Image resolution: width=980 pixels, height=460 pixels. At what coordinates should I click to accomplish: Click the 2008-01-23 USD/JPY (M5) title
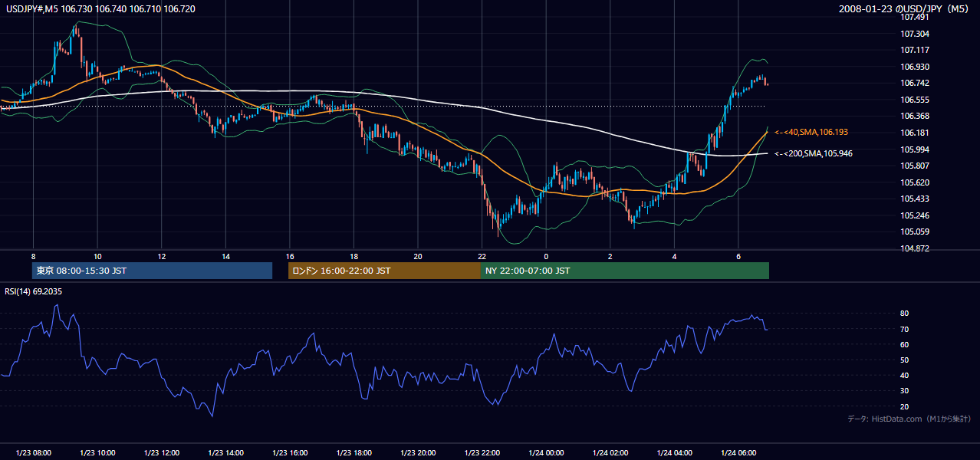(905, 9)
